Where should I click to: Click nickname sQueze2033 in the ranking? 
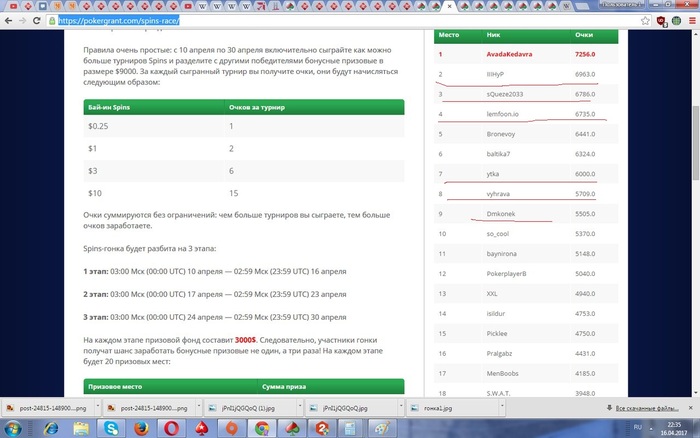point(504,94)
